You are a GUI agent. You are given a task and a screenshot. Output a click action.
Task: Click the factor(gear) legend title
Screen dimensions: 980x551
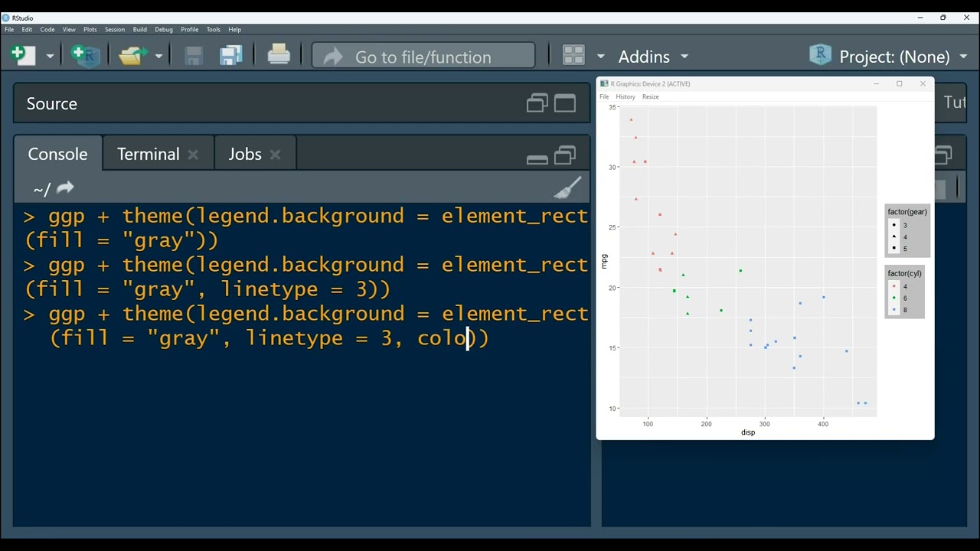tap(907, 212)
